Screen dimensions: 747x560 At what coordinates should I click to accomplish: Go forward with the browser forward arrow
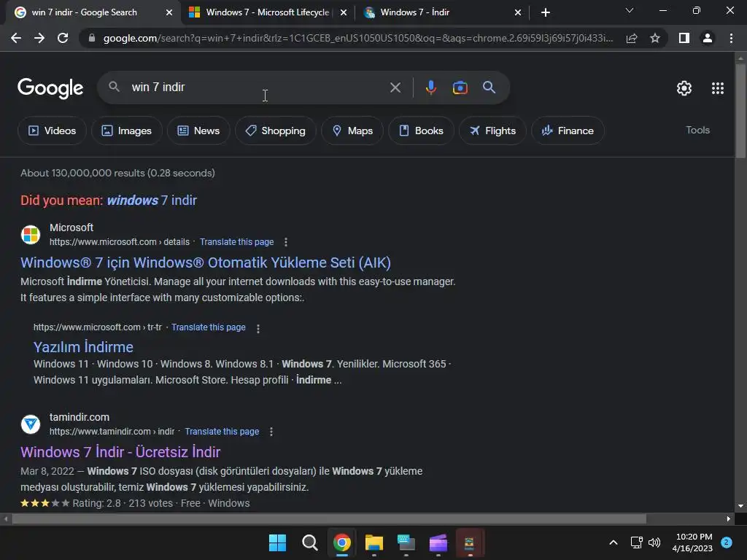pos(39,38)
